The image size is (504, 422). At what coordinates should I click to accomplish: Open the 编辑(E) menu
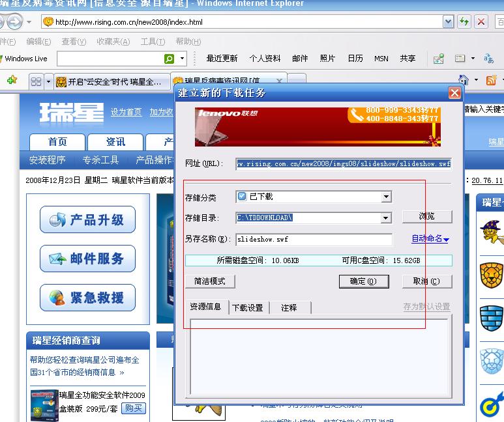(x=38, y=42)
